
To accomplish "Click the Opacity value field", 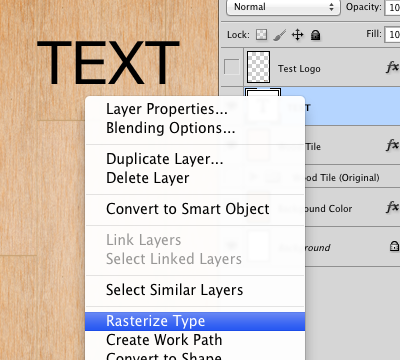I will 393,7.
